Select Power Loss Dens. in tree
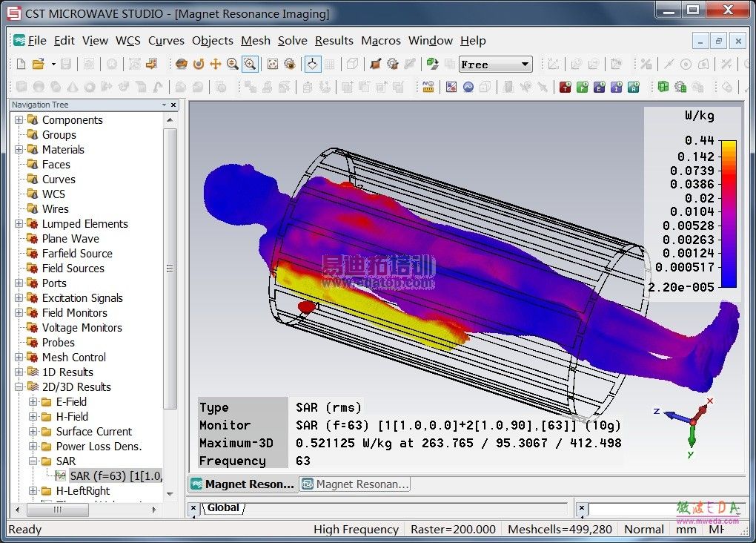 99,447
